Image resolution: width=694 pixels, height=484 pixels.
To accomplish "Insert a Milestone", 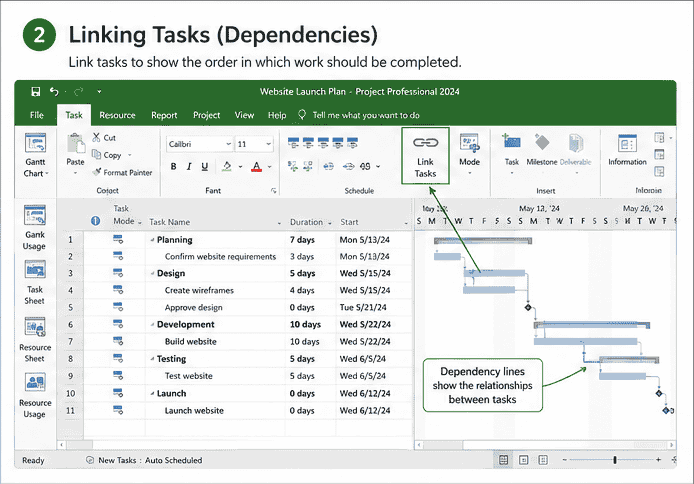I will click(x=542, y=150).
